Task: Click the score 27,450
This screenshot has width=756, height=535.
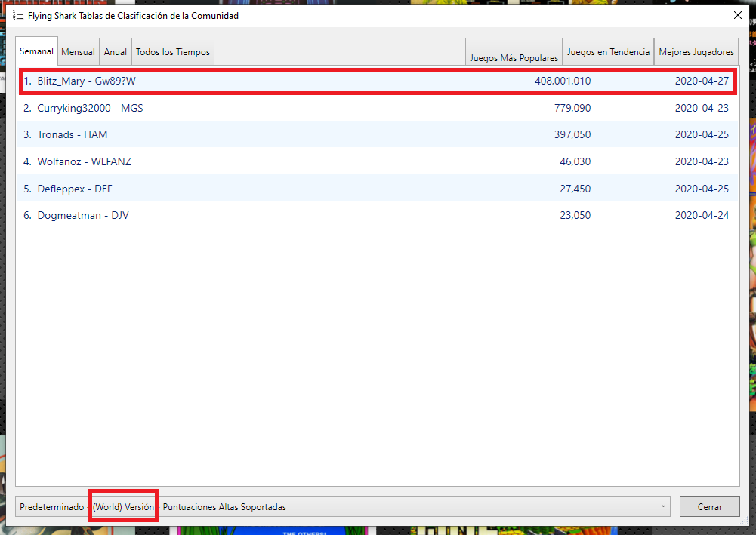Action: (575, 189)
